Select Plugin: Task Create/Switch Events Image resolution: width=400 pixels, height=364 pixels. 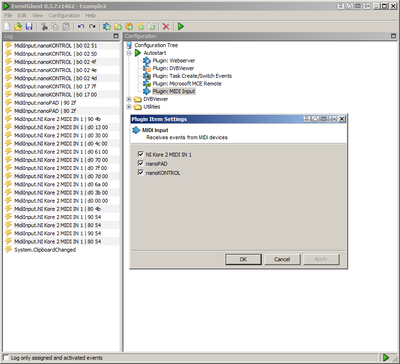(192, 76)
